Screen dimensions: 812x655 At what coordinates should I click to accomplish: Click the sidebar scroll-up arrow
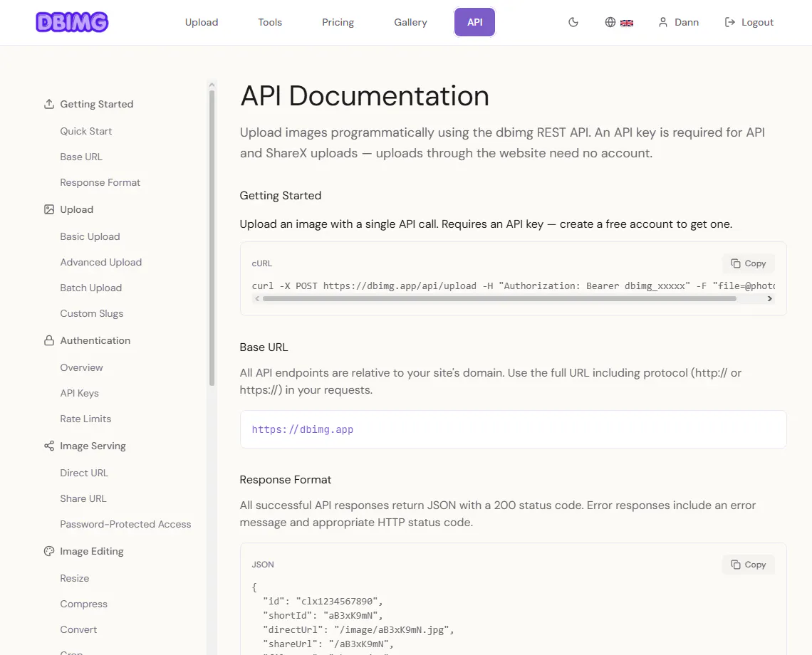click(x=212, y=85)
